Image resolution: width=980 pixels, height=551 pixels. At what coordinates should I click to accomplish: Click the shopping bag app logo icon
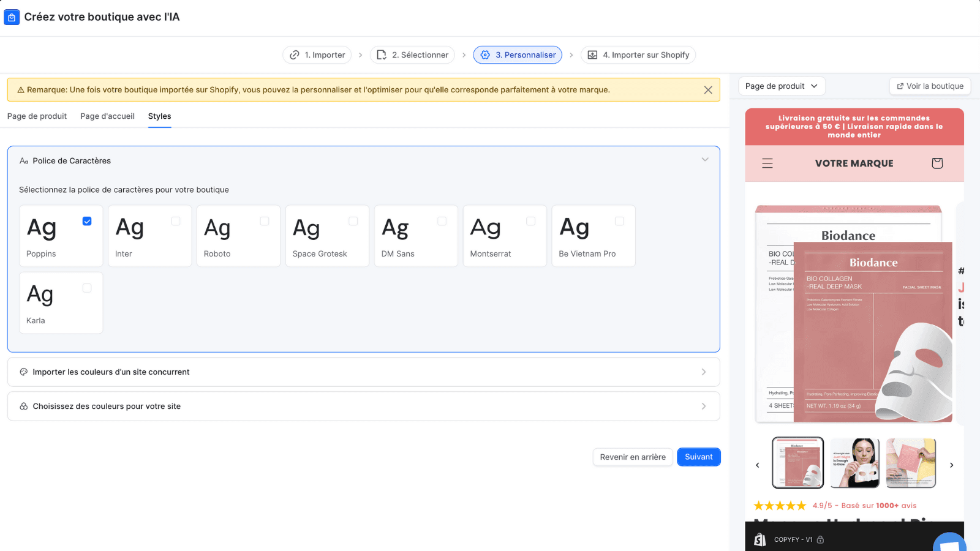coord(12,17)
